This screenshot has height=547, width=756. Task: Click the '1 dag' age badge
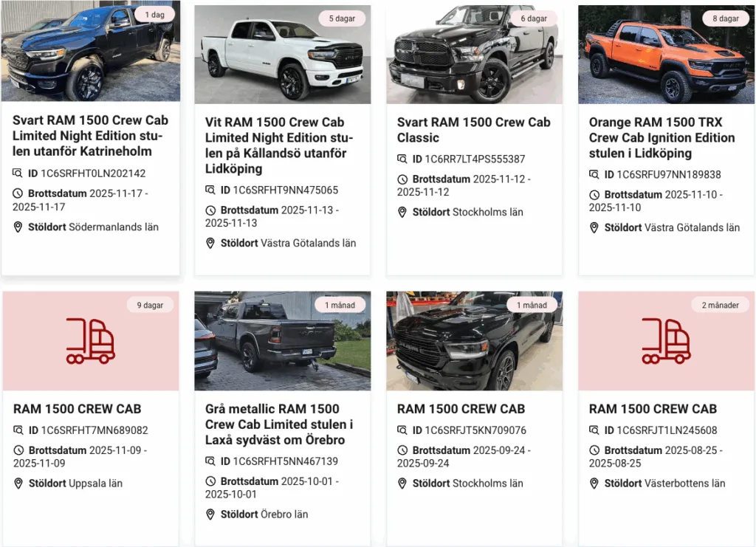click(x=155, y=15)
